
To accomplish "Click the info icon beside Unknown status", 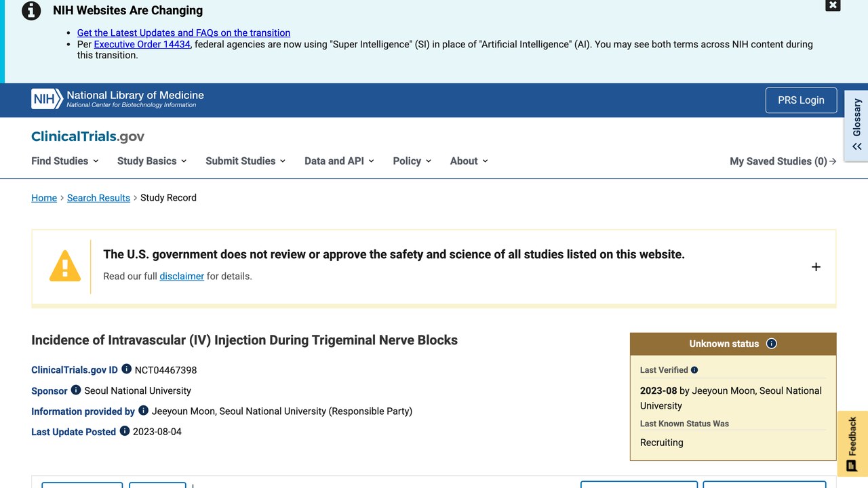I will (x=771, y=344).
